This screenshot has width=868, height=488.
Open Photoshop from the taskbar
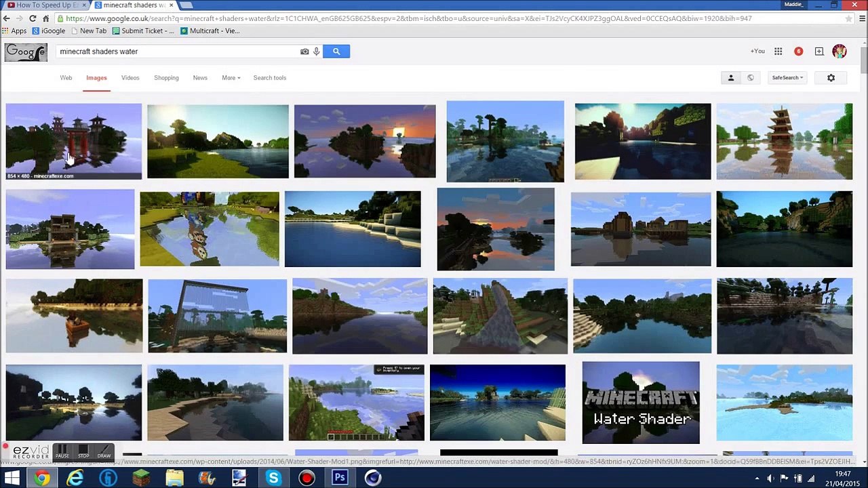pos(340,479)
